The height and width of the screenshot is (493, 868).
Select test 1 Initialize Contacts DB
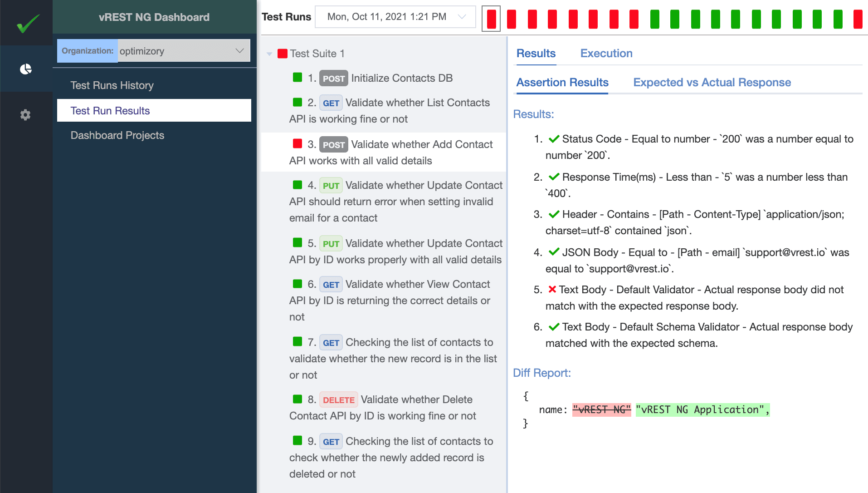[384, 78]
